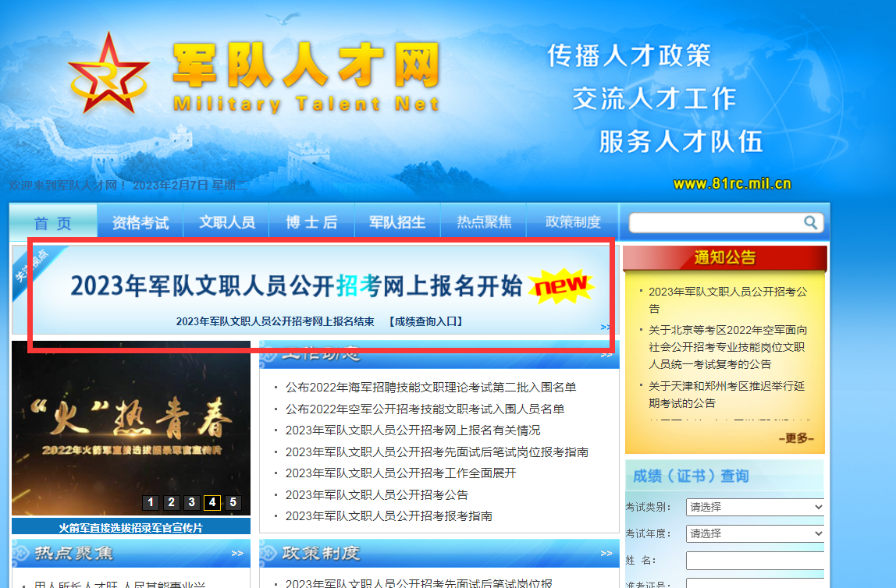Open link 2023年军队文职人员公开招考网上报名结束
Image resolution: width=896 pixels, height=588 pixels.
[x=275, y=321]
